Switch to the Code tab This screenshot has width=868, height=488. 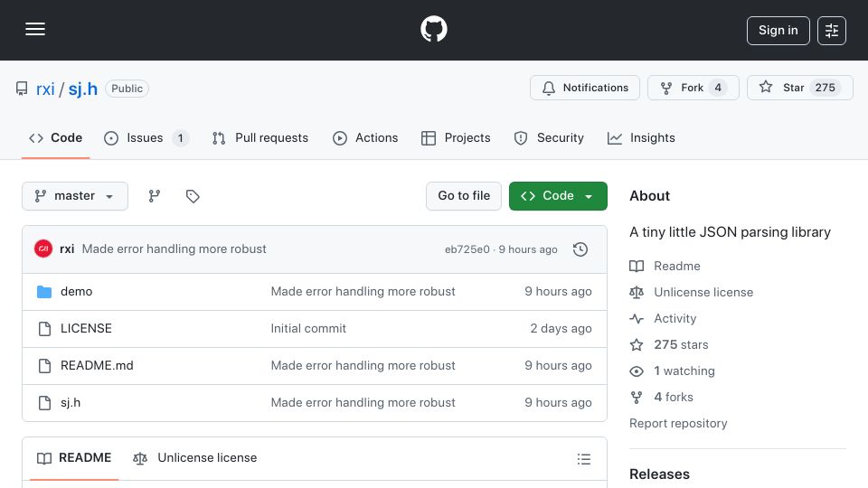pos(55,137)
